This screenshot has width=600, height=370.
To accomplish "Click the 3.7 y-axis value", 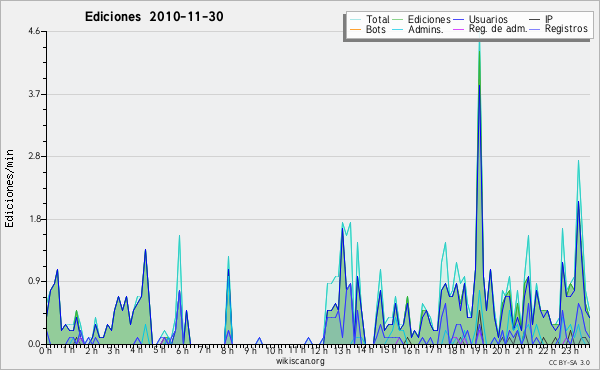I will click(x=34, y=94).
